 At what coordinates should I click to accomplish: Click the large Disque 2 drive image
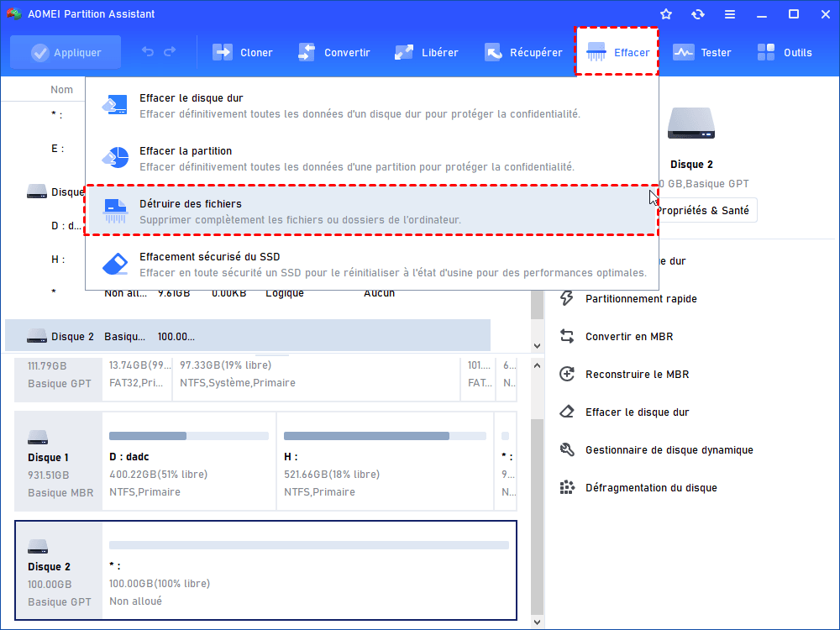coord(691,123)
